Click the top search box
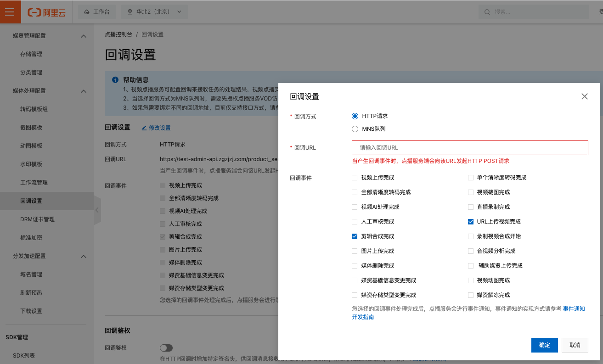 [x=533, y=12]
